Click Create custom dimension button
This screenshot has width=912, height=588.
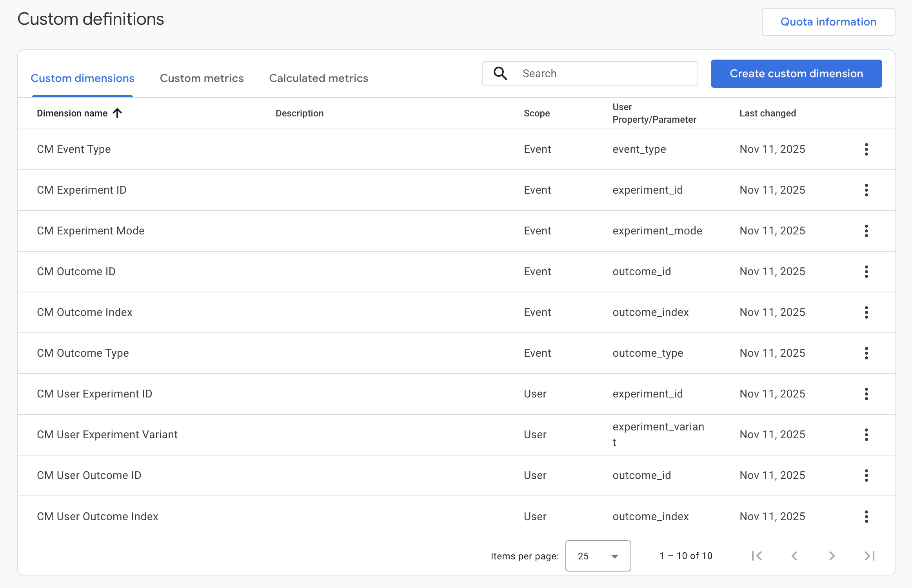click(x=796, y=74)
